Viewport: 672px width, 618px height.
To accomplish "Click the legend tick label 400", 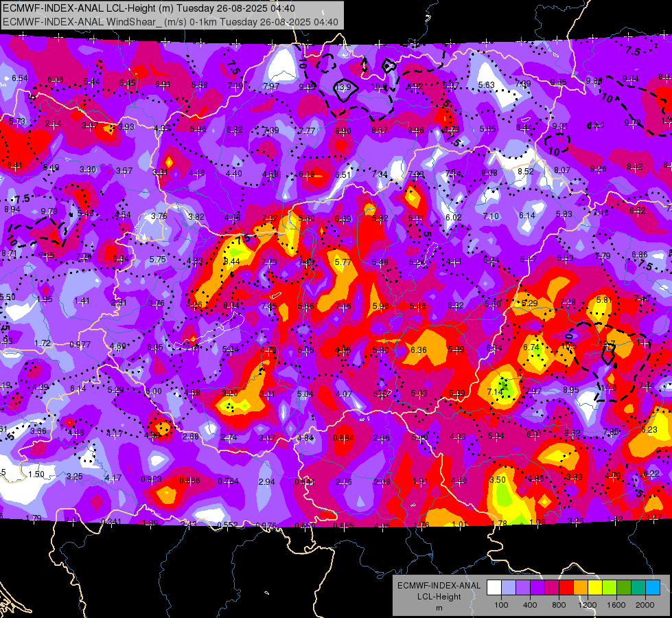I will click(x=530, y=605).
